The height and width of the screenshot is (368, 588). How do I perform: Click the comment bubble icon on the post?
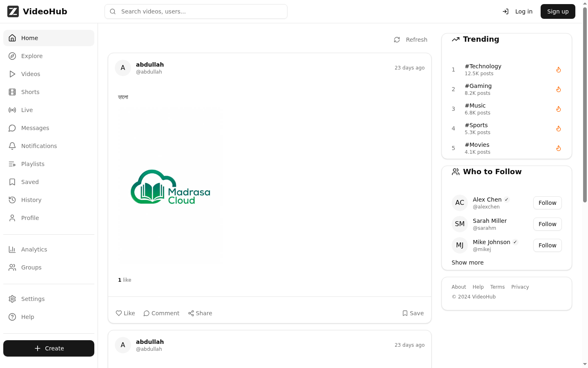coord(147,313)
